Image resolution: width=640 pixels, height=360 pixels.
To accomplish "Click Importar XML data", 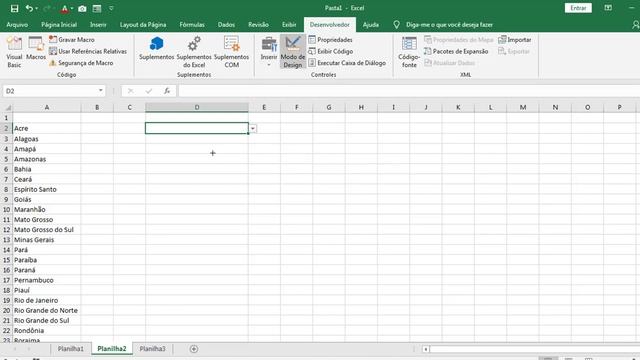I will tap(515, 40).
